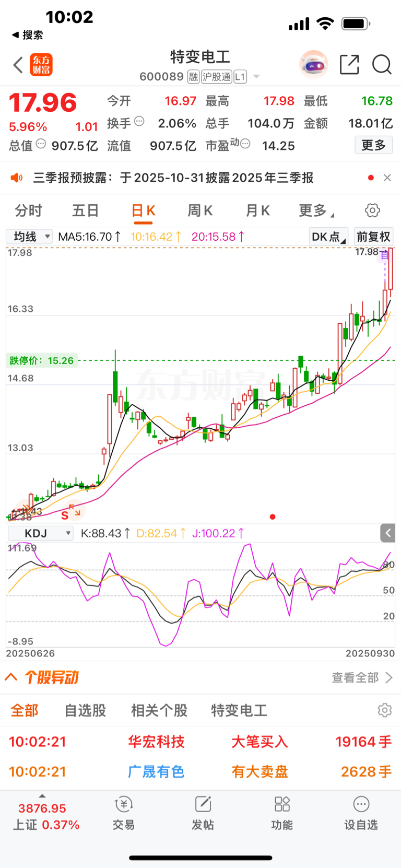Tap the orange announcement speaker icon
Screen dimensions: 401x868
[17, 178]
